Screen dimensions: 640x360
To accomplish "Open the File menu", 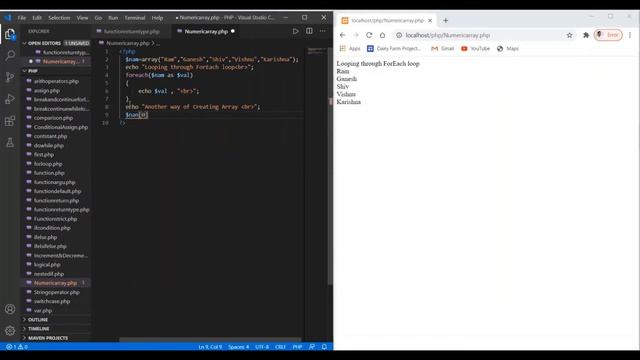I will coord(22,18).
